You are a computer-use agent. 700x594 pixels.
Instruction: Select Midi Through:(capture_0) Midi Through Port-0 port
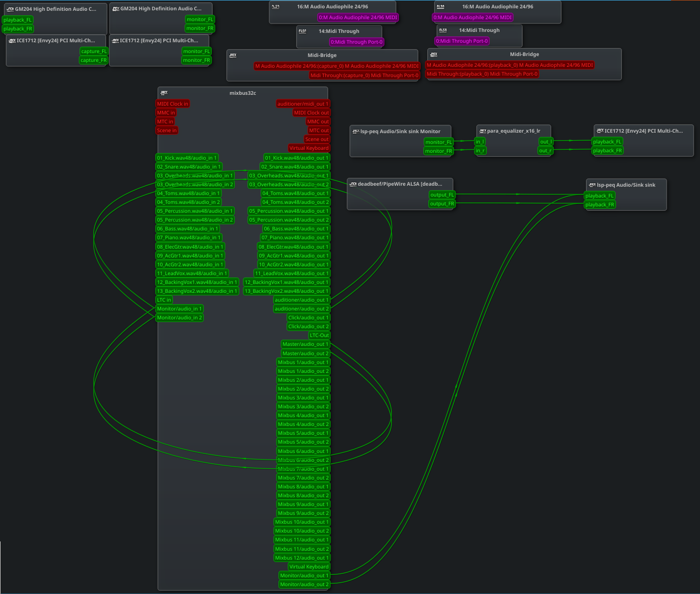pyautogui.click(x=364, y=75)
